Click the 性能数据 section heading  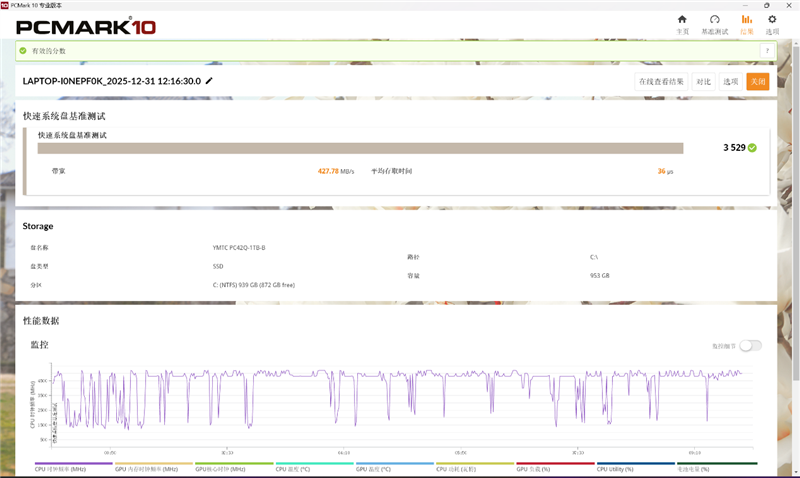click(41, 321)
